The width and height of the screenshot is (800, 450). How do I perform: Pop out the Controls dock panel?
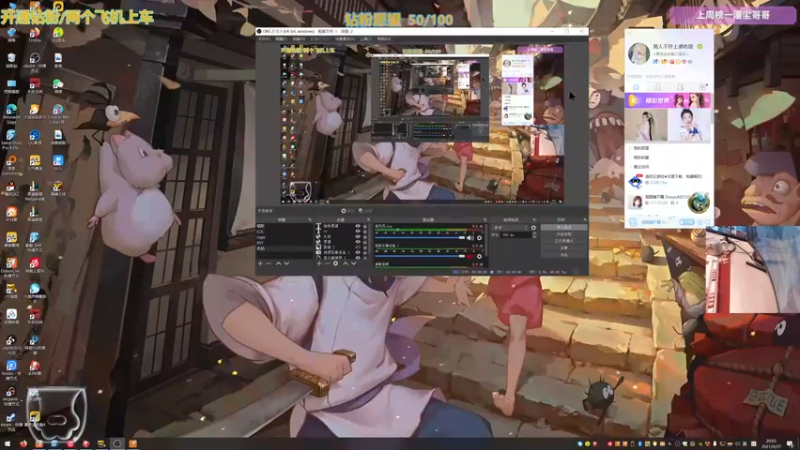(585, 219)
